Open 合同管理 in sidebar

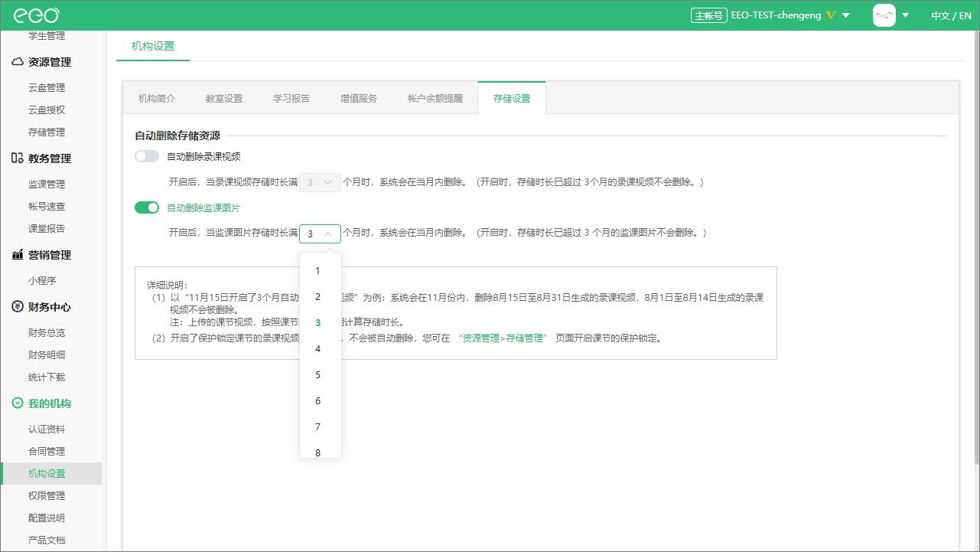pyautogui.click(x=47, y=452)
